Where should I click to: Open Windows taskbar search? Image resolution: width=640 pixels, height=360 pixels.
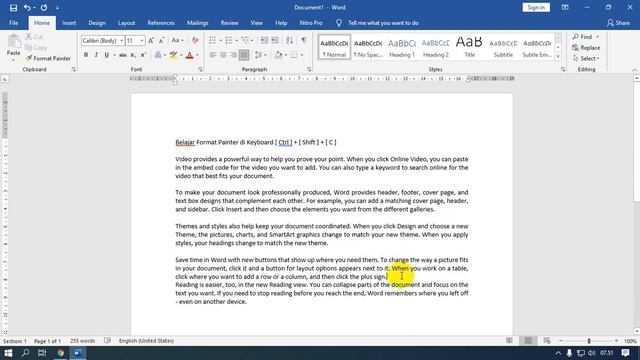25,353
